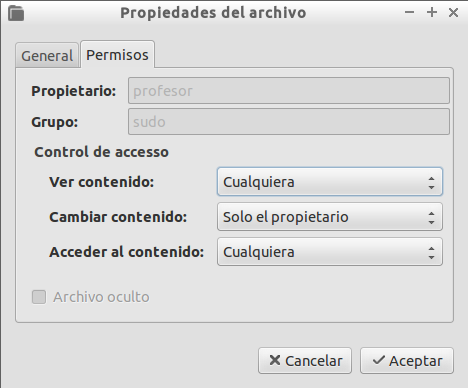
Task: Open the Ver contenido dropdown
Action: [x=330, y=182]
